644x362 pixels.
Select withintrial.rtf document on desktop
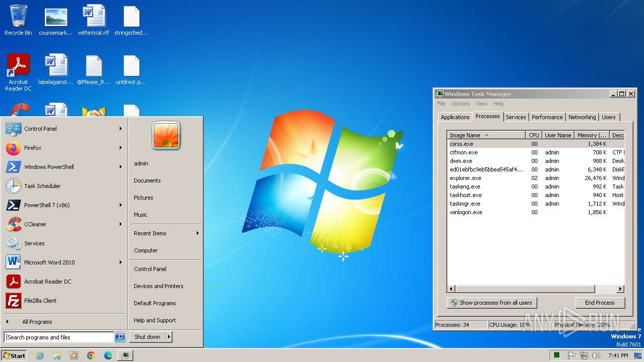click(x=94, y=20)
